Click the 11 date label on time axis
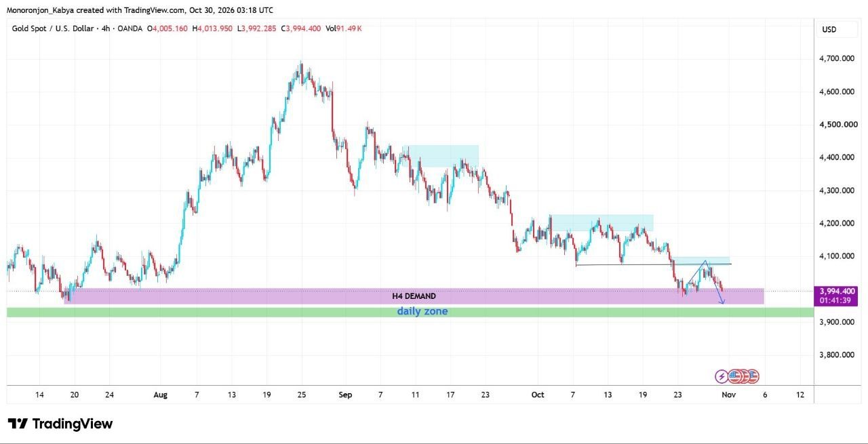868x444 pixels. [414, 395]
